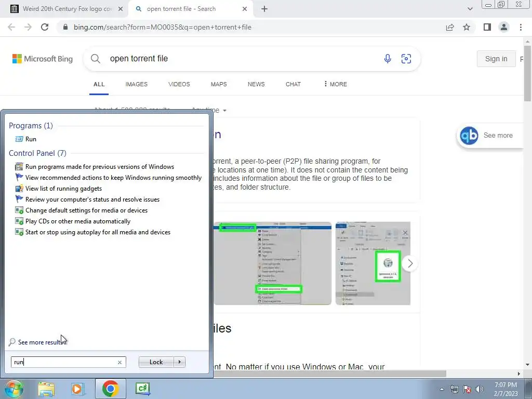Open a new browser tab with plus

[x=264, y=9]
